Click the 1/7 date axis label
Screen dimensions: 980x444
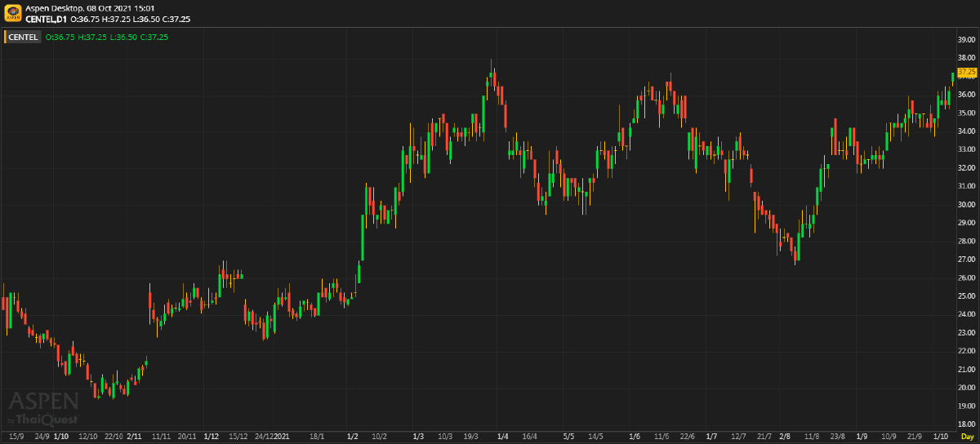[711, 437]
